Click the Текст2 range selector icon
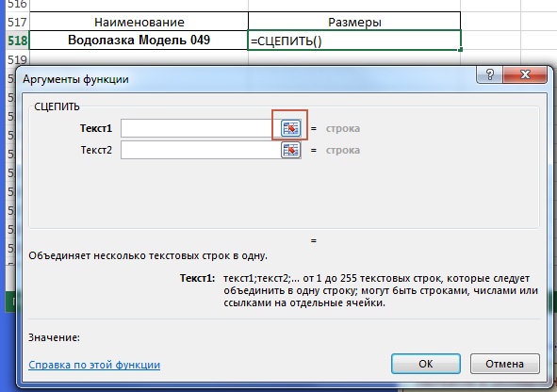Viewport: 557px width, 392px height. 290,150
